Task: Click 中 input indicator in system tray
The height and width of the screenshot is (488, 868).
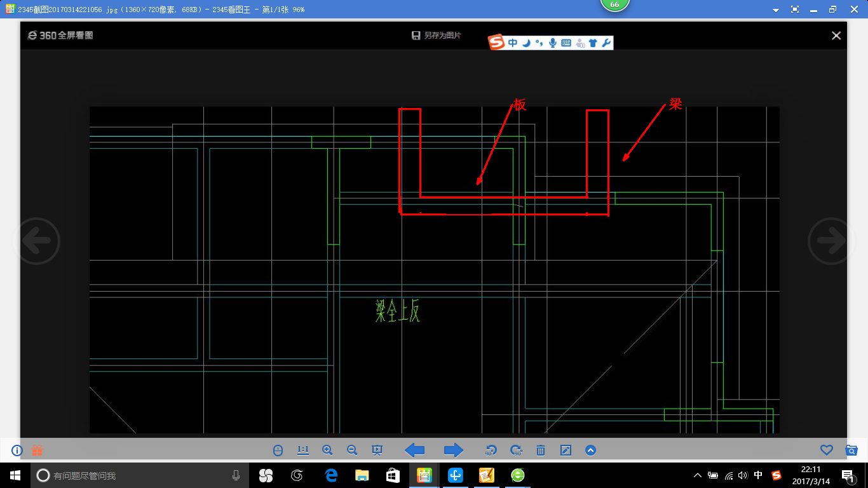Action: (x=759, y=475)
